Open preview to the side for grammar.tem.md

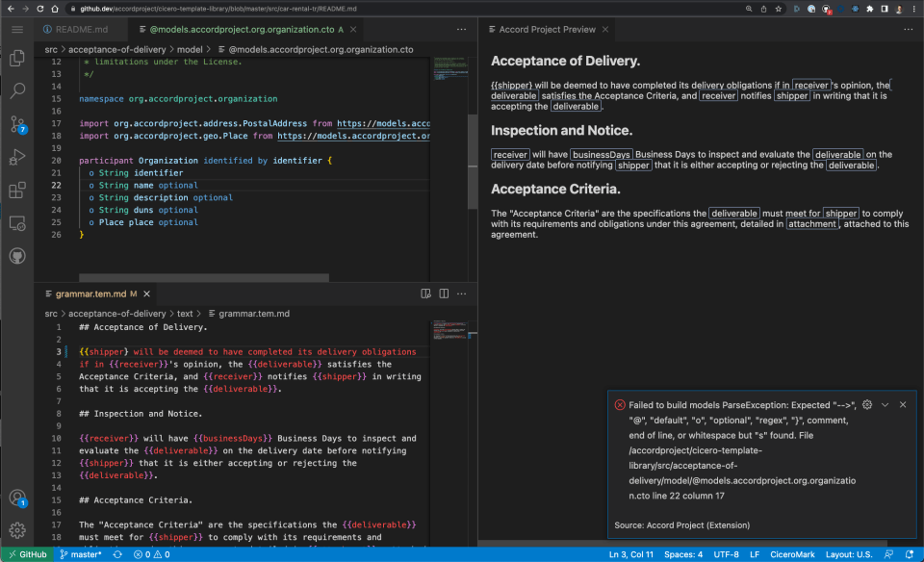click(425, 294)
